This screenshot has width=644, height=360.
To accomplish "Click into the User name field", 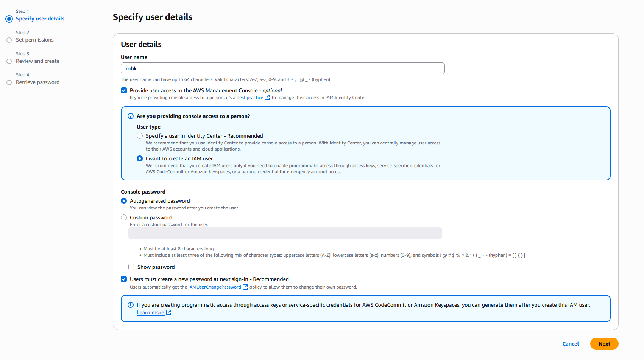I will click(282, 68).
